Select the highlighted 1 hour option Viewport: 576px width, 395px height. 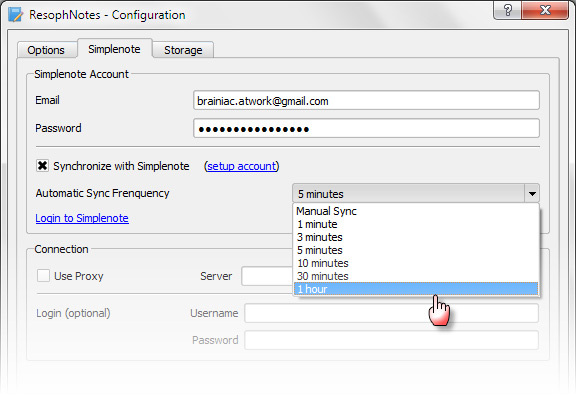click(416, 289)
